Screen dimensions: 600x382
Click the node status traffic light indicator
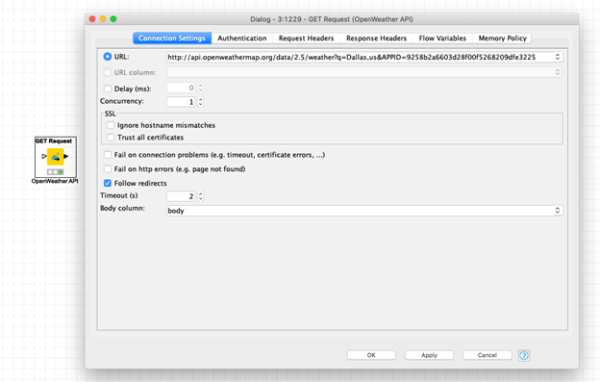click(55, 172)
